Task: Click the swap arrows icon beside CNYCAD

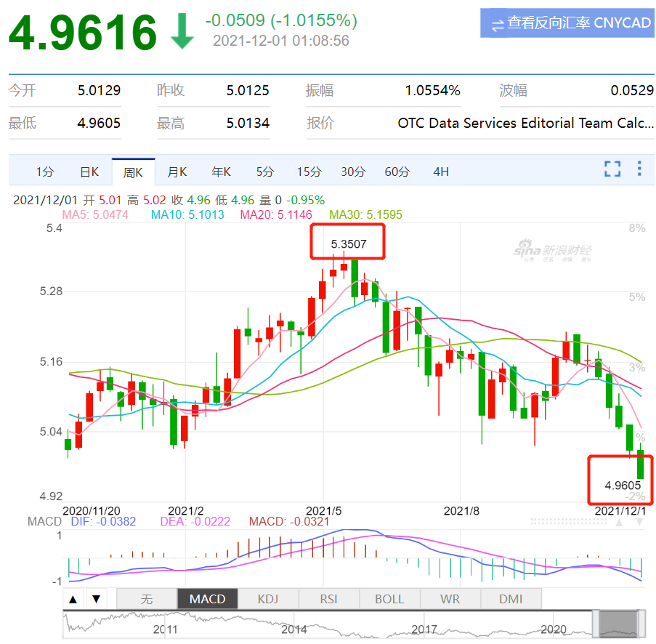Action: pos(498,24)
